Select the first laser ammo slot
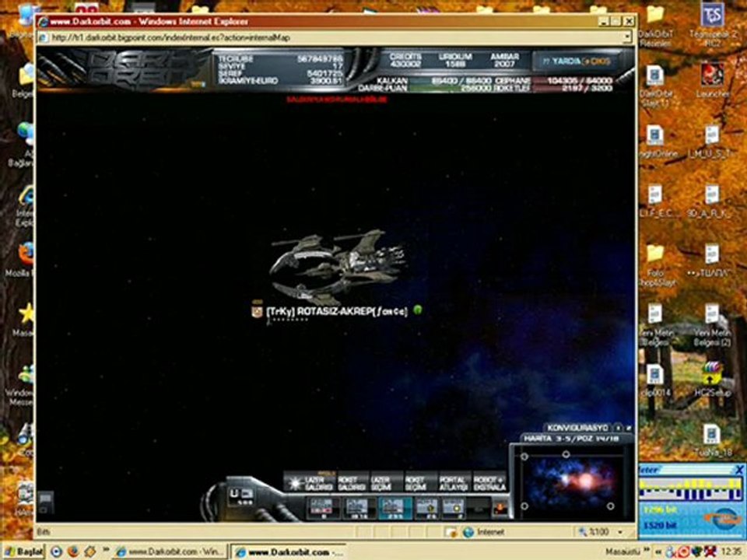The width and height of the screenshot is (747, 560). pos(322,509)
